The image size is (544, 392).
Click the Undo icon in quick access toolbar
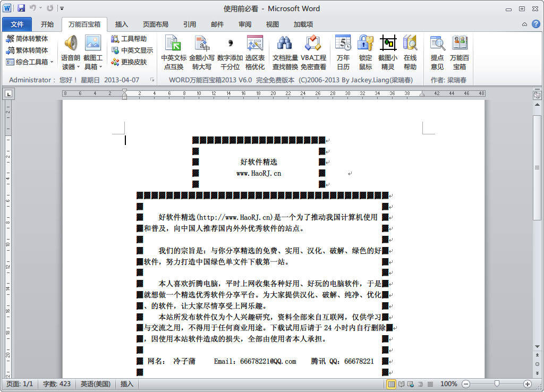pyautogui.click(x=32, y=8)
